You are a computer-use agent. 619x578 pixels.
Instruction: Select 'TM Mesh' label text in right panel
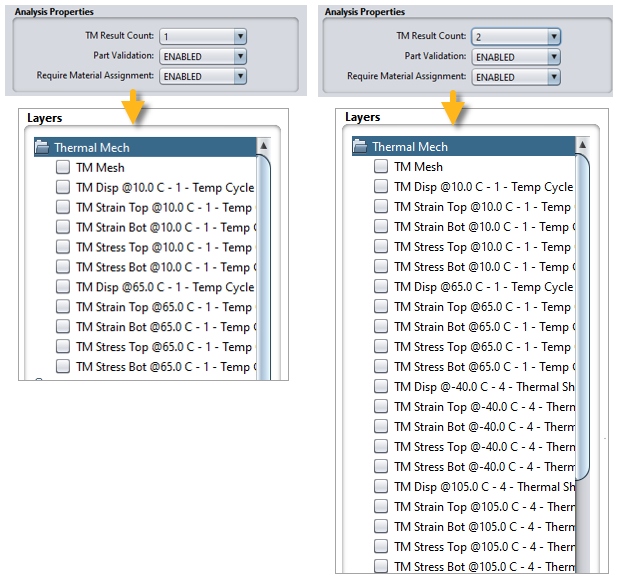coord(418,167)
